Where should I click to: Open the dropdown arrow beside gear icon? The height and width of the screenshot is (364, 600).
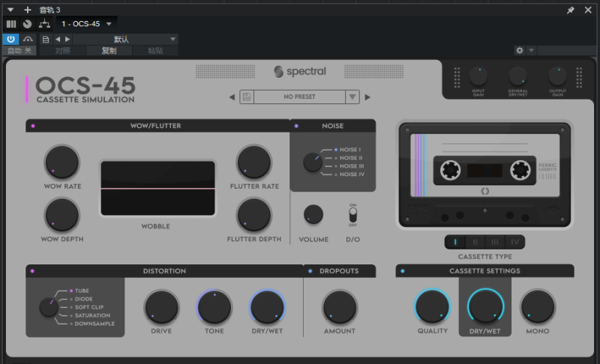(531, 50)
